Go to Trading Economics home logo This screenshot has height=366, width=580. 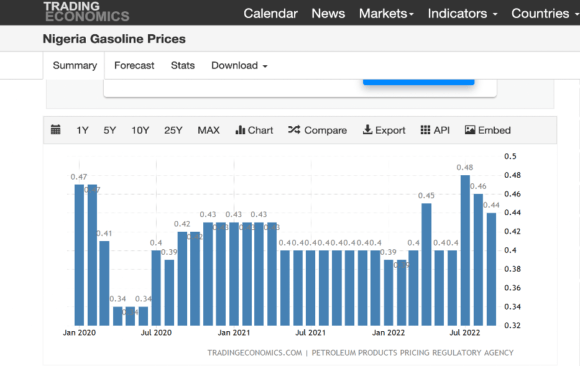(x=87, y=12)
